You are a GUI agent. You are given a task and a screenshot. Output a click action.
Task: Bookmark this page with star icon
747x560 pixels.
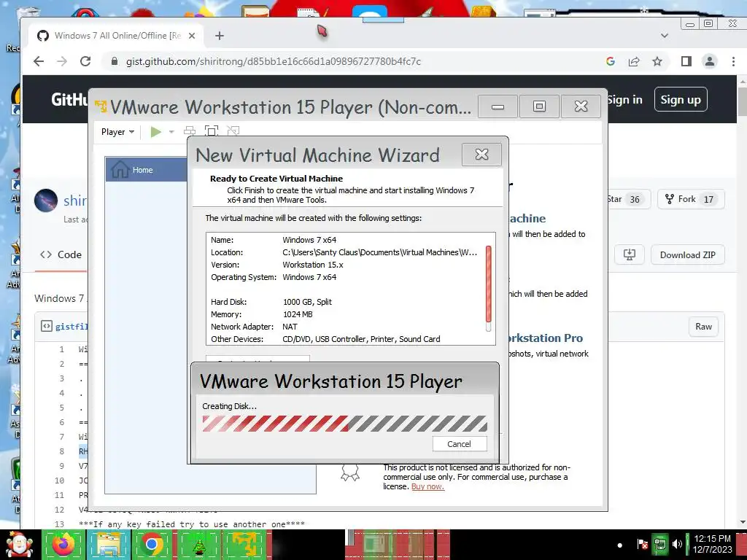[x=657, y=61]
